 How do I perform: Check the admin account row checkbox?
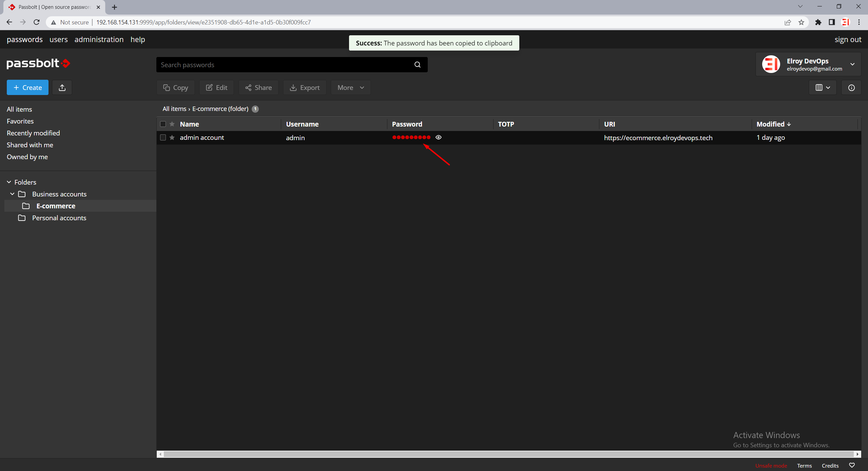click(x=163, y=137)
